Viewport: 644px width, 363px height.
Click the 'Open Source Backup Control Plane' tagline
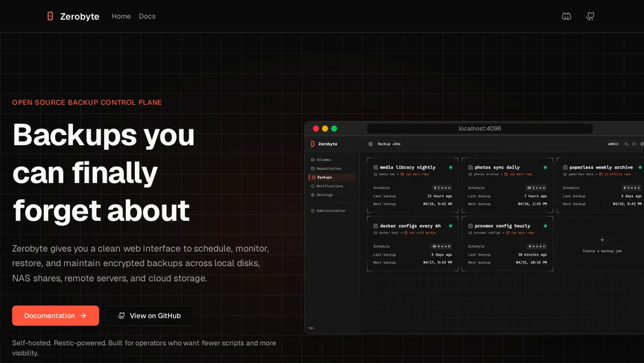click(87, 103)
